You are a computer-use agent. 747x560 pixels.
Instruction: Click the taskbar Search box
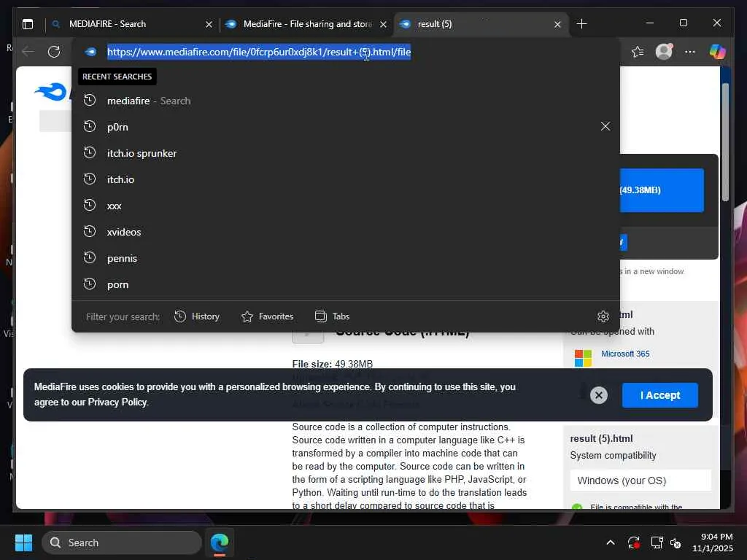122,542
